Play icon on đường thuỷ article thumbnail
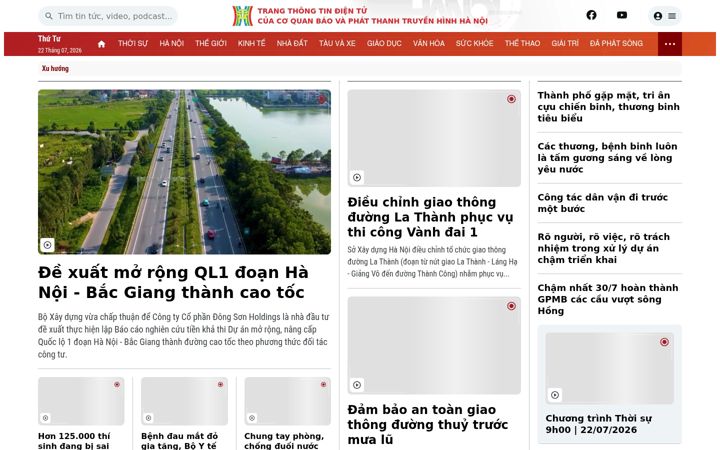This screenshot has height=450, width=720. click(x=357, y=385)
